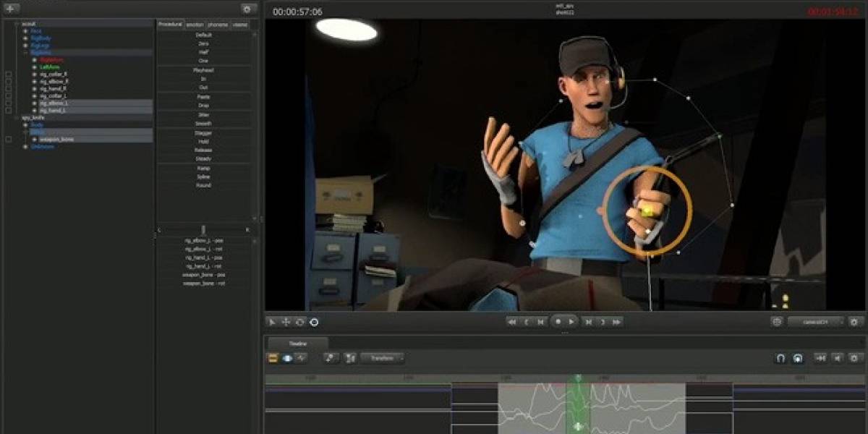Toggle the timeline audio speaker icon
The image size is (868, 434).
[x=838, y=358]
